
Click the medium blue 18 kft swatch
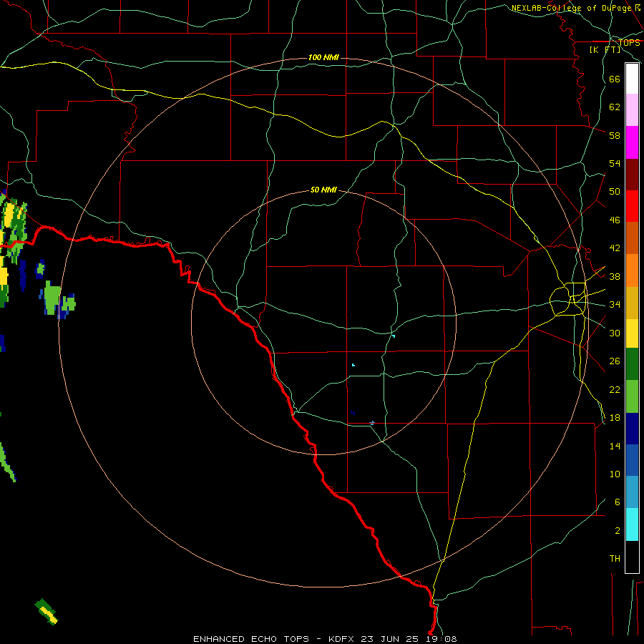(x=632, y=461)
